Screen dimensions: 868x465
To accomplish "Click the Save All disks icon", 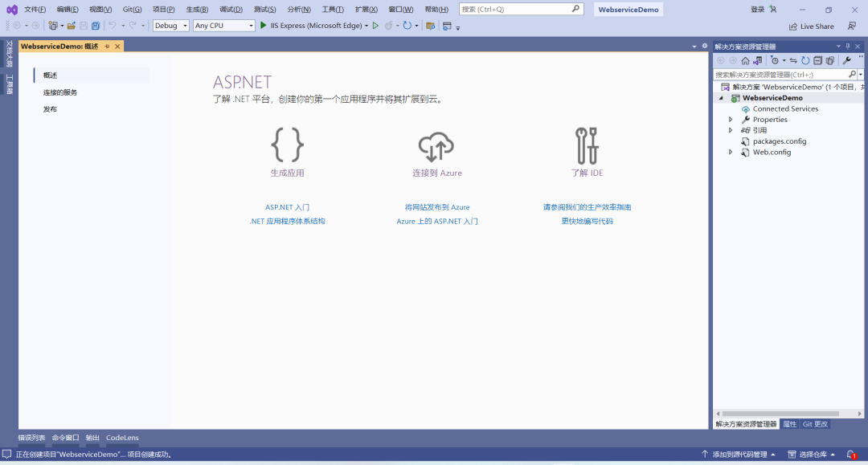I will coord(96,26).
